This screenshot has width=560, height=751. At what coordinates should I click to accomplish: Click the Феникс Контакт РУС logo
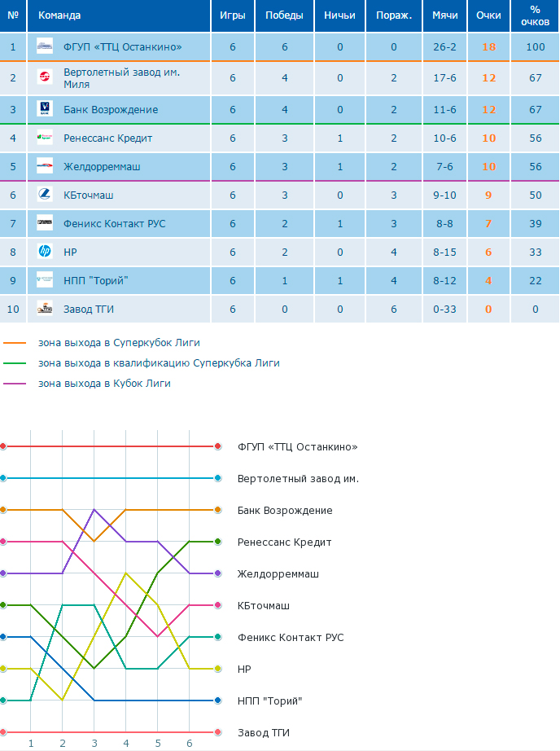coord(45,222)
